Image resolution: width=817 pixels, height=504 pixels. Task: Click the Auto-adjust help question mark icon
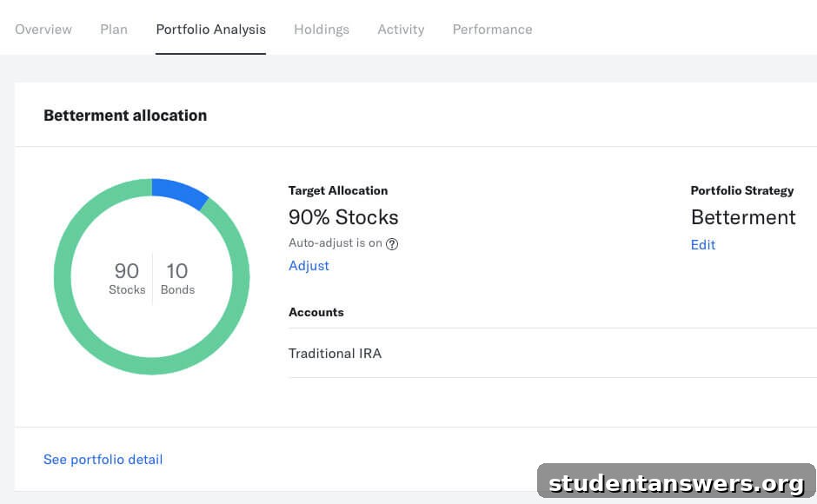coord(392,244)
